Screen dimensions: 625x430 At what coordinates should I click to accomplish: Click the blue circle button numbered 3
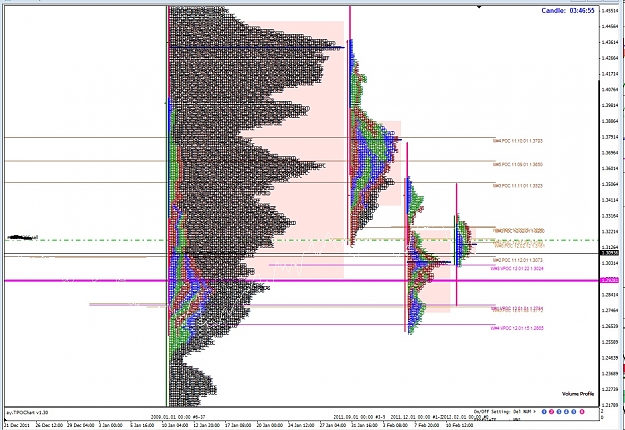(x=559, y=412)
